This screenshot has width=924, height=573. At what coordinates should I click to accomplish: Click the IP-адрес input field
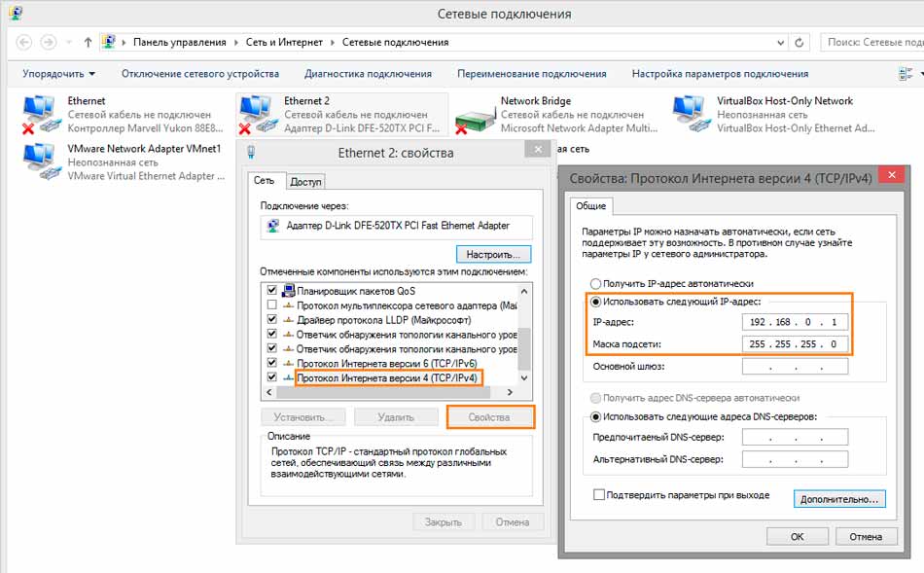pyautogui.click(x=795, y=322)
